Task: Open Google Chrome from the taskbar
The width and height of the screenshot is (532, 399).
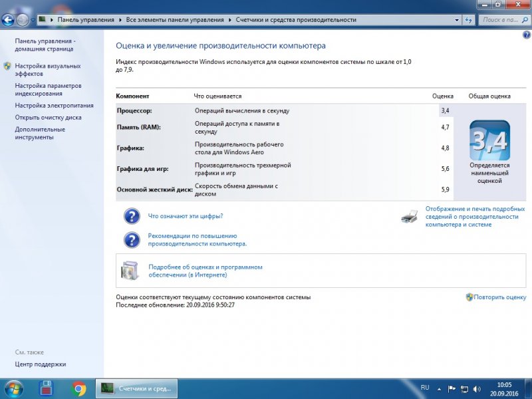Action: pos(78,388)
